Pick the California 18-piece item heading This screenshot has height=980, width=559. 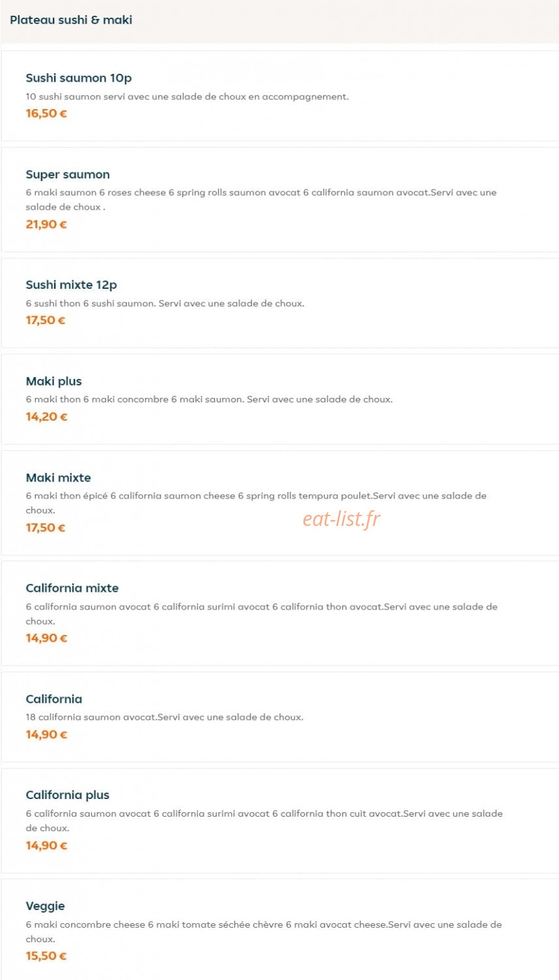54,699
